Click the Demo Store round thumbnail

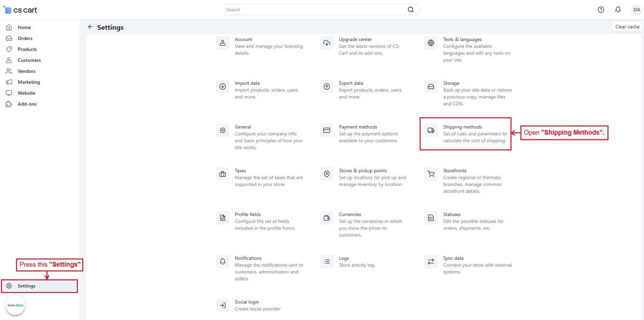pos(15,305)
